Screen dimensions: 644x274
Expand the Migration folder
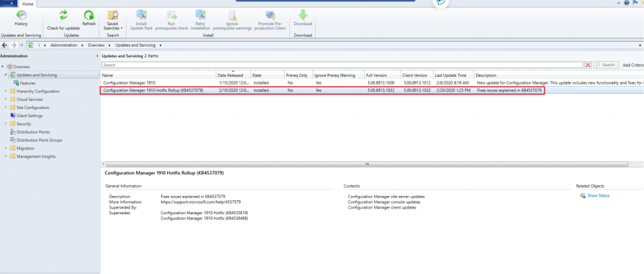pyautogui.click(x=6, y=148)
